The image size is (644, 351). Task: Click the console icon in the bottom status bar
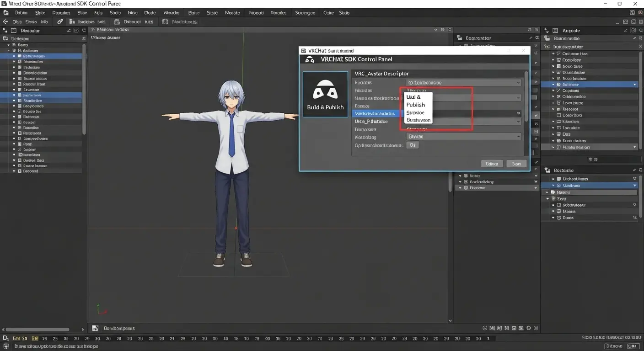6,346
